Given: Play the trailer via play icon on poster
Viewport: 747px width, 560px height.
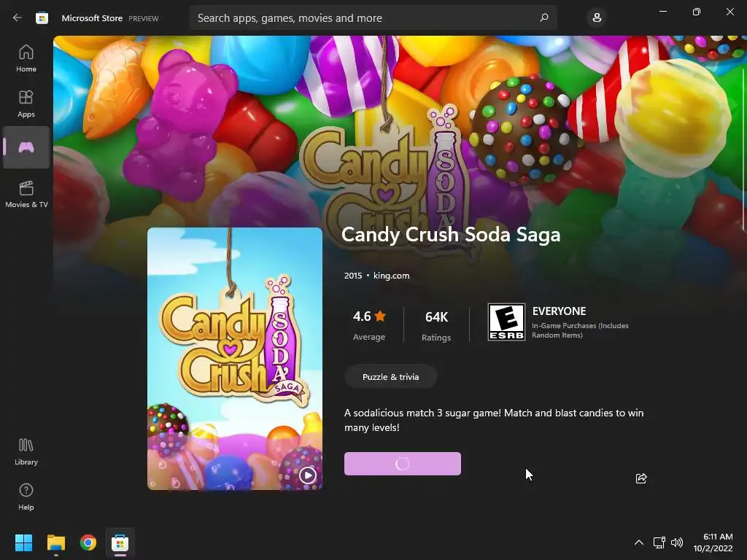Looking at the screenshot, I should [308, 475].
